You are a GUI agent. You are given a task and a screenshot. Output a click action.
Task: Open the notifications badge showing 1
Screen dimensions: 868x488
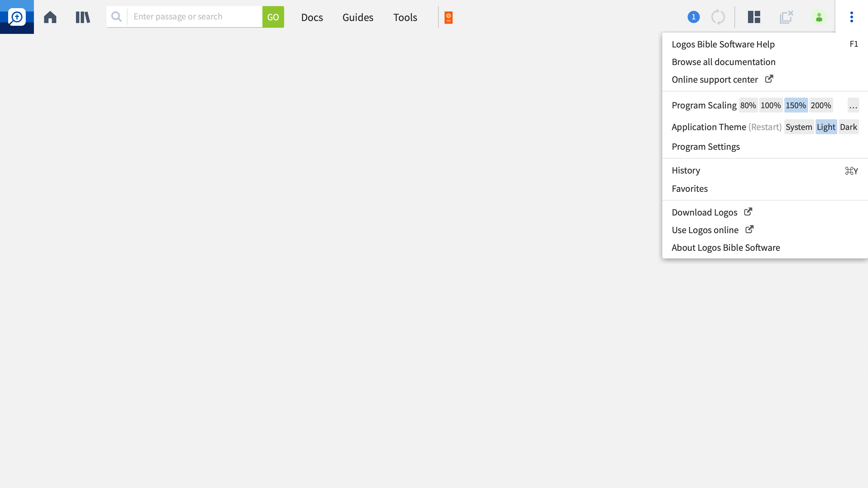tap(693, 17)
